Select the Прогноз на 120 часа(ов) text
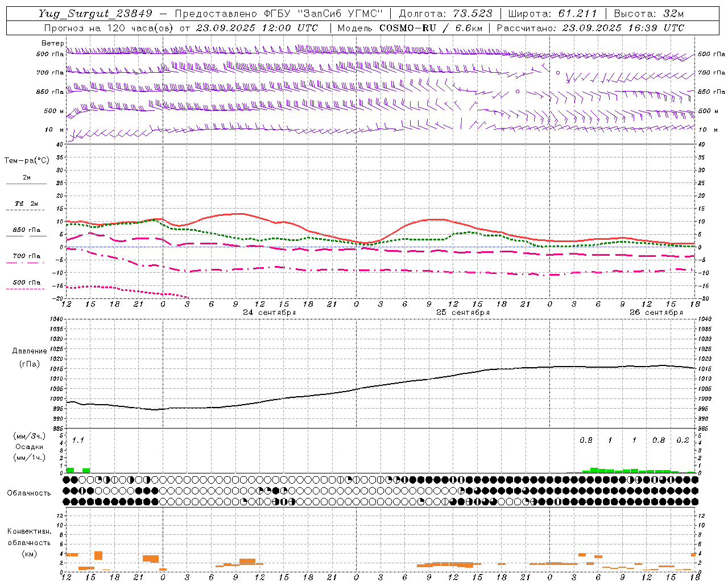This screenshot has width=728, height=582. click(x=109, y=28)
